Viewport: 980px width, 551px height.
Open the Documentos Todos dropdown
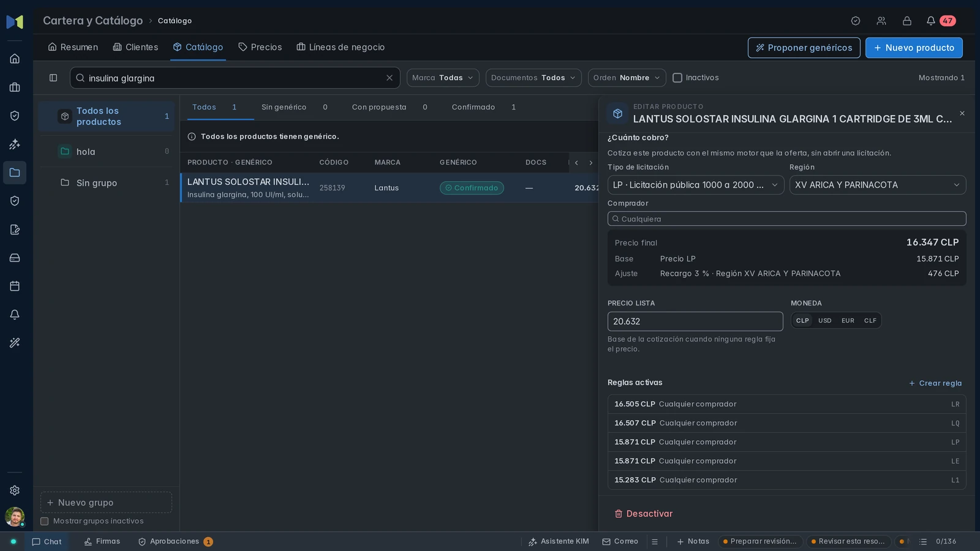coord(533,78)
